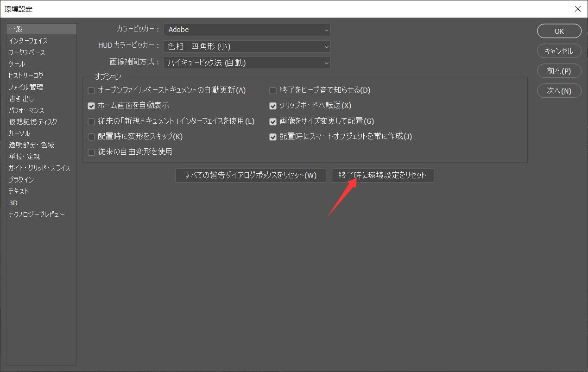View the 3D preferences category
The width and height of the screenshot is (588, 372).
pyautogui.click(x=13, y=202)
